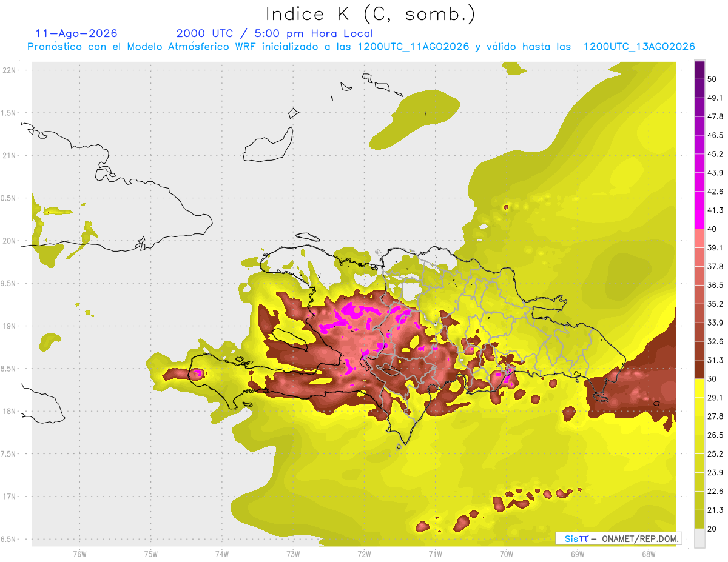The width and height of the screenshot is (728, 562).
Task: Click the 70W longitude axis label
Action: pos(506,553)
